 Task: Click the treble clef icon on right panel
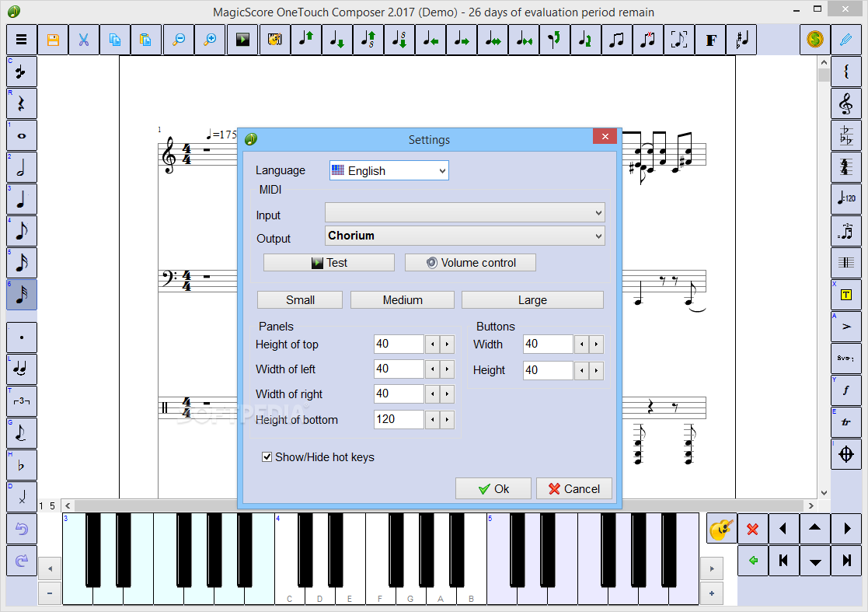coord(846,103)
